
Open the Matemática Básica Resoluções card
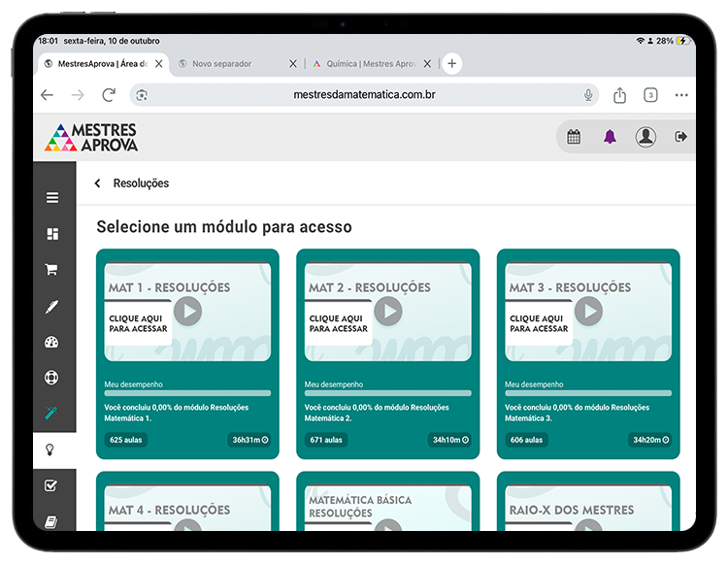coord(388,502)
